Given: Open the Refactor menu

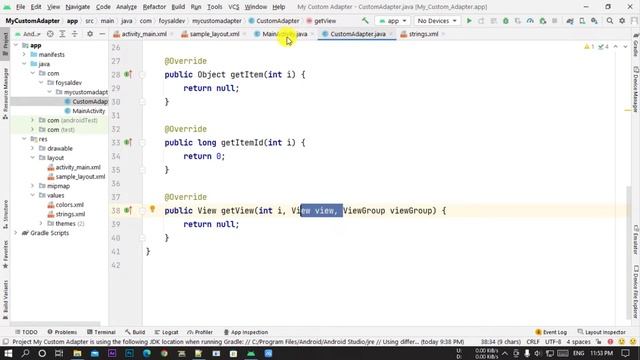Looking at the screenshot, I should coord(154,7).
